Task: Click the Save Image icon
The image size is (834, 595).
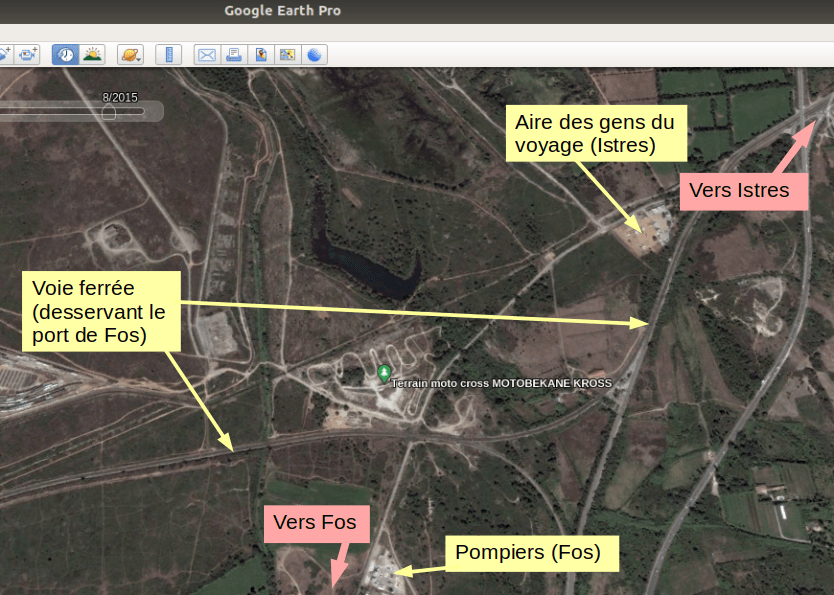Action: [x=260, y=54]
